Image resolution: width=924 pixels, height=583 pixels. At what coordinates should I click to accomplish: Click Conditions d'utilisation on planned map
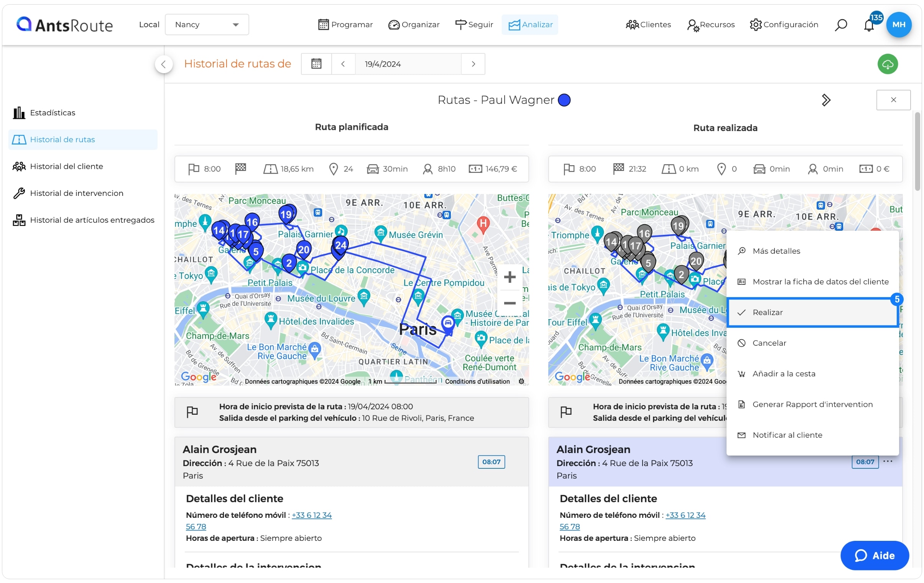pos(477,382)
